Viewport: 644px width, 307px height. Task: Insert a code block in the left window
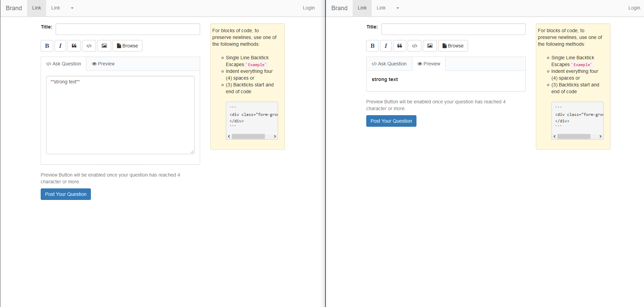point(89,46)
